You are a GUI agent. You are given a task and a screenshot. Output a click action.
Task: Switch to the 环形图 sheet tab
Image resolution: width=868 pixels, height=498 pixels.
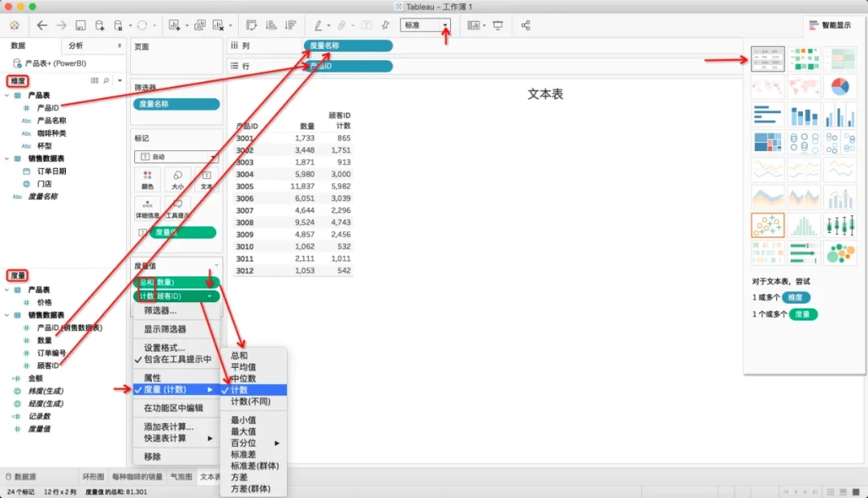coord(92,476)
